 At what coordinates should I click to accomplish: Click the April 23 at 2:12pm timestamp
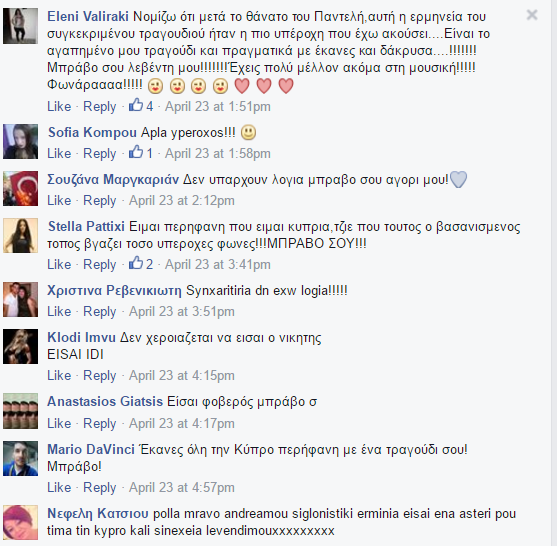(x=182, y=201)
